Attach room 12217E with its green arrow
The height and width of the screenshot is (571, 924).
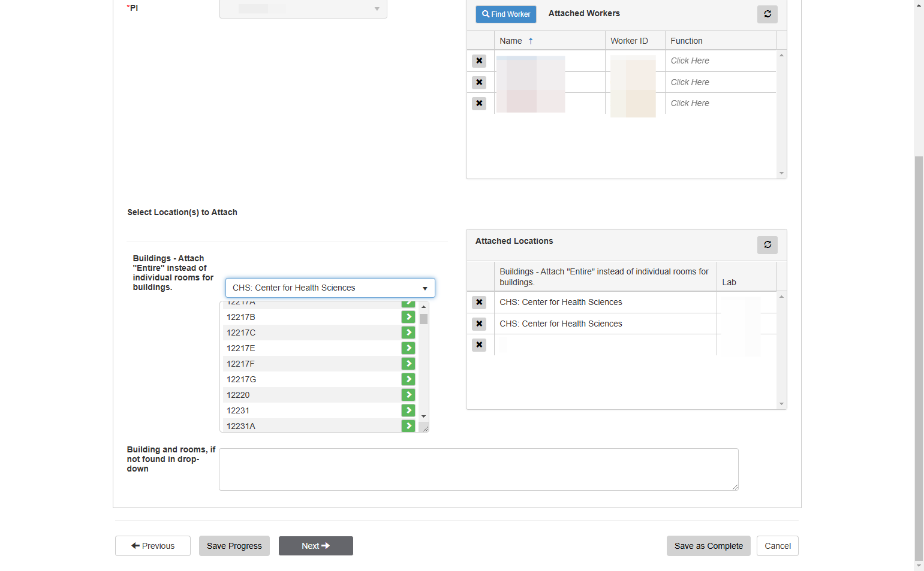pos(408,348)
